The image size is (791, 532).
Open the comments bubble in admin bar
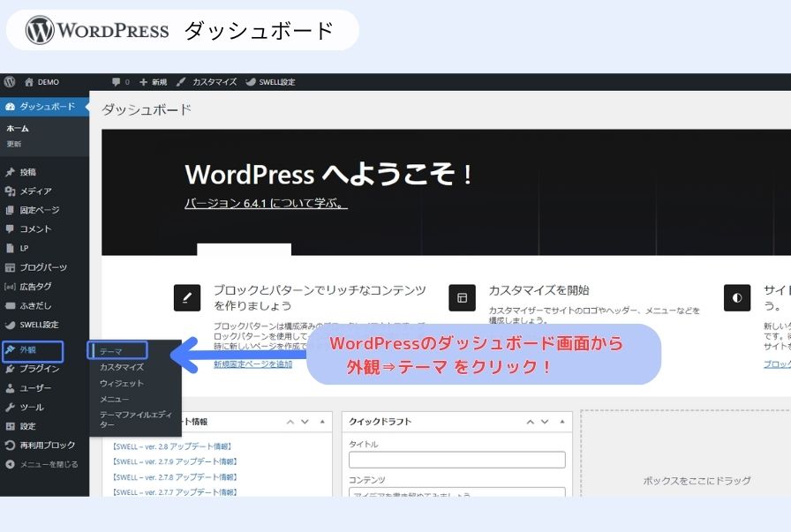click(x=121, y=82)
